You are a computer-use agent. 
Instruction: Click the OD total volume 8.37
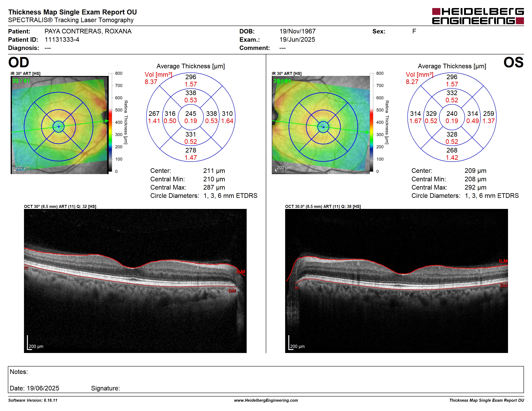151,82
